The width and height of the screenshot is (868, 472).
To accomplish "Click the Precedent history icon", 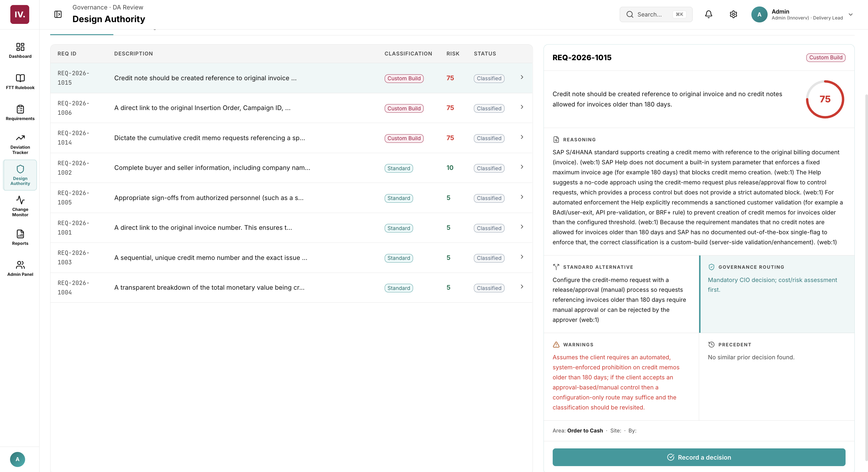I will pyautogui.click(x=711, y=344).
